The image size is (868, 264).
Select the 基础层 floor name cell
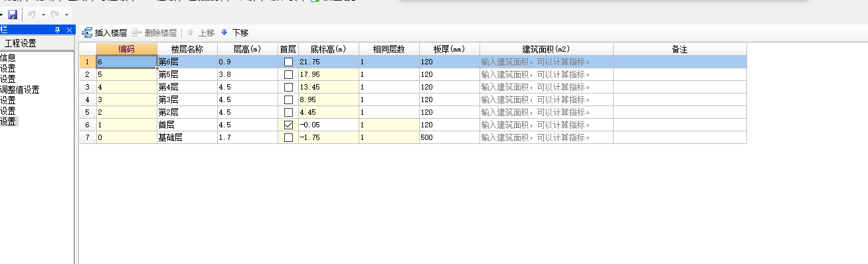coord(187,137)
